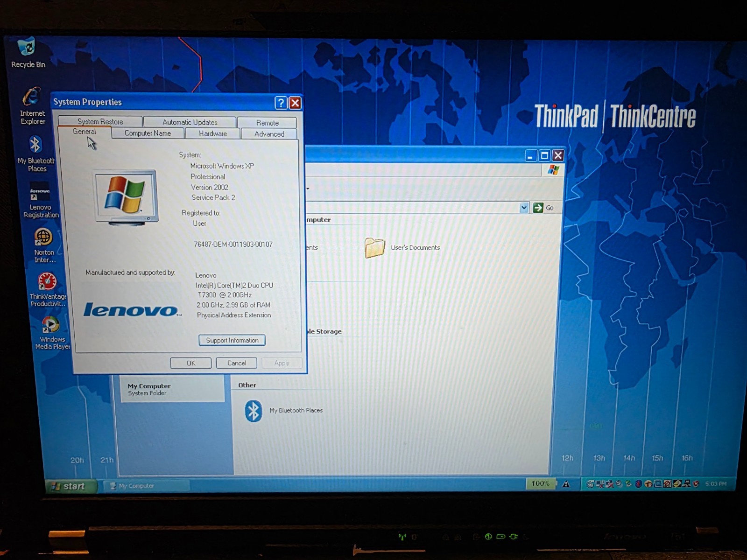The width and height of the screenshot is (747, 560).
Task: Click the 'Microsoft Windows XP' text
Action: (x=222, y=166)
